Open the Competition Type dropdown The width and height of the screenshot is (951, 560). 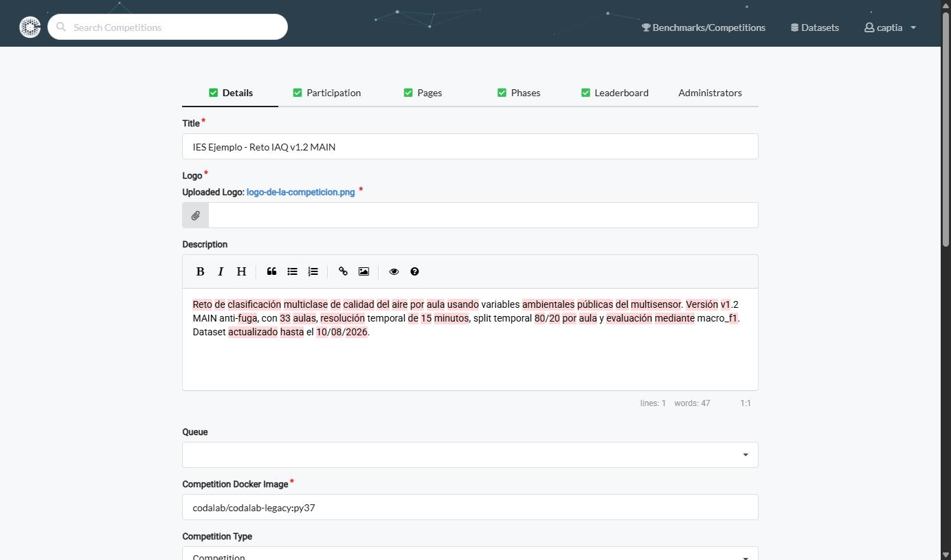coord(470,554)
